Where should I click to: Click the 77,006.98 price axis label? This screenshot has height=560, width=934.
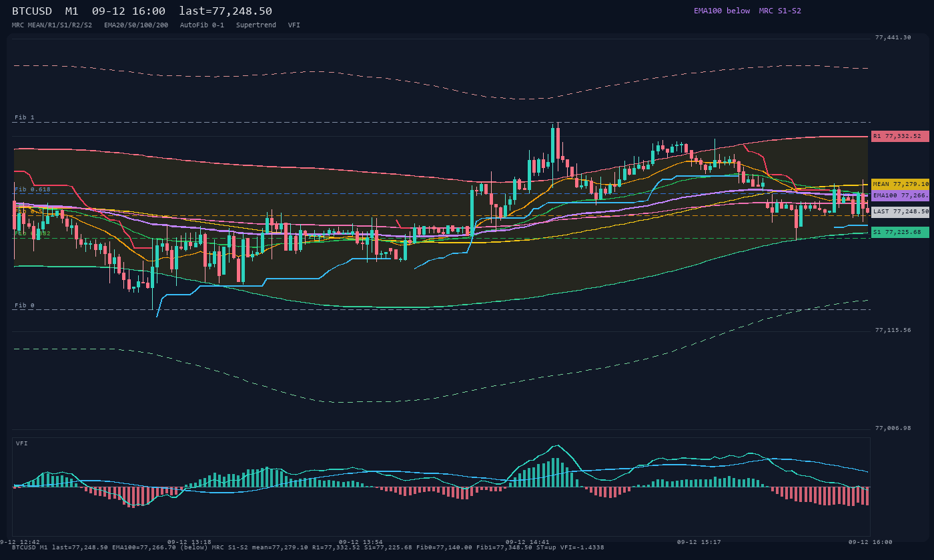tap(893, 428)
